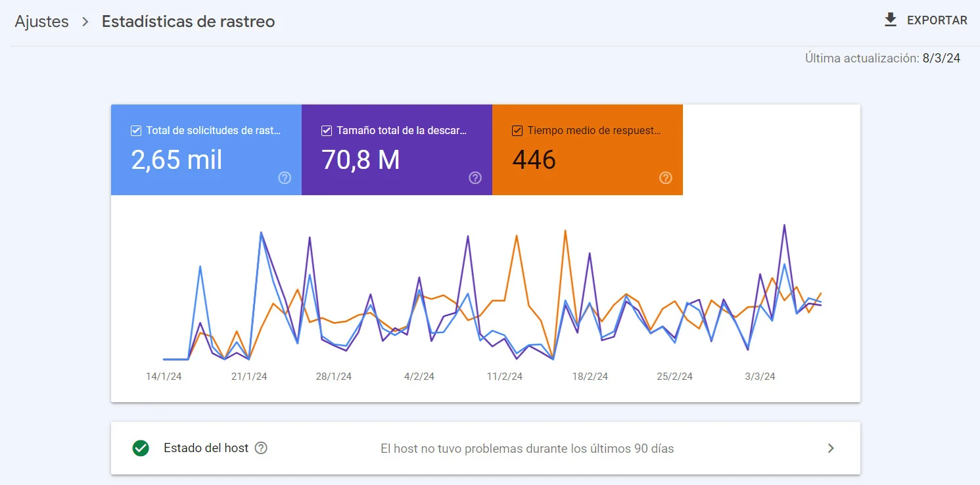Click the 28/1/24 axis date label
This screenshot has height=485, width=980.
click(x=334, y=377)
